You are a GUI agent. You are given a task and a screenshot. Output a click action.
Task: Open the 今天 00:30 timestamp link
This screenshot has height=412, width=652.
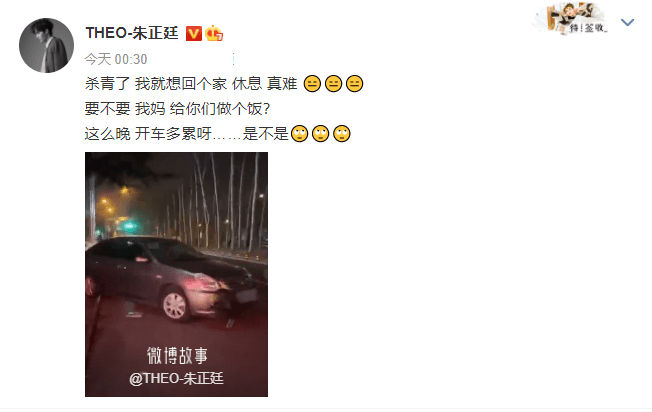116,59
